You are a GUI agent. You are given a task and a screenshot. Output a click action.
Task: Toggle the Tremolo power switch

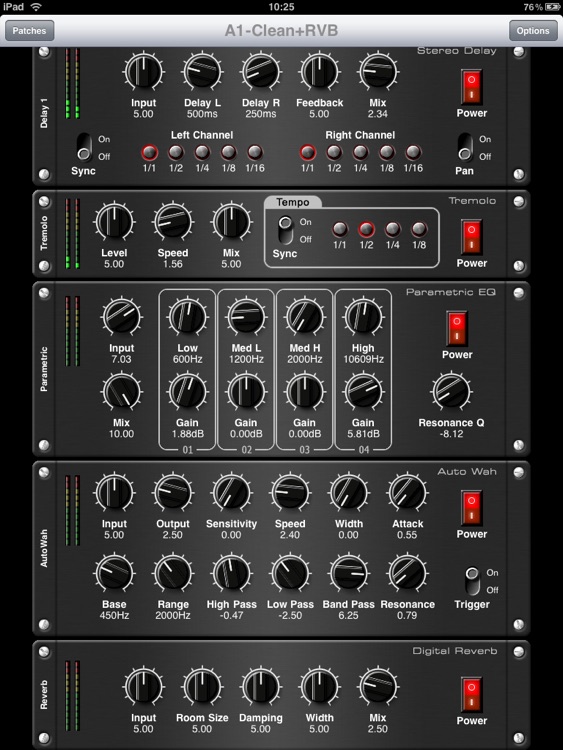(x=471, y=237)
